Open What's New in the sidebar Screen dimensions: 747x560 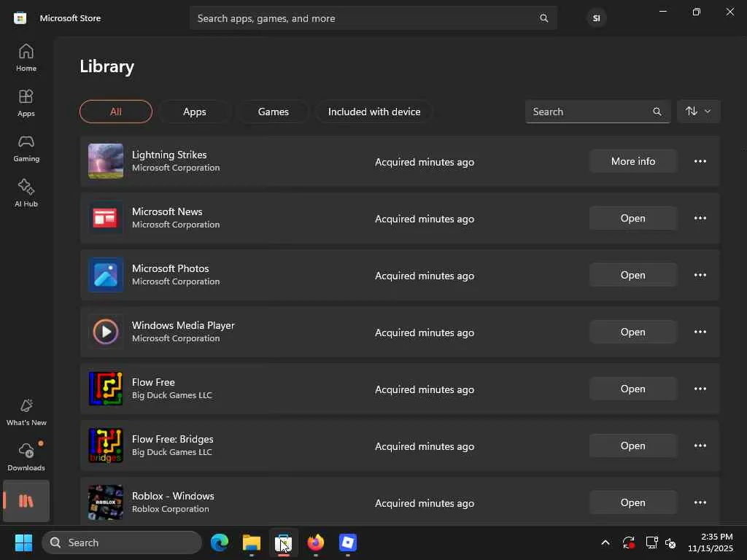[x=26, y=413]
